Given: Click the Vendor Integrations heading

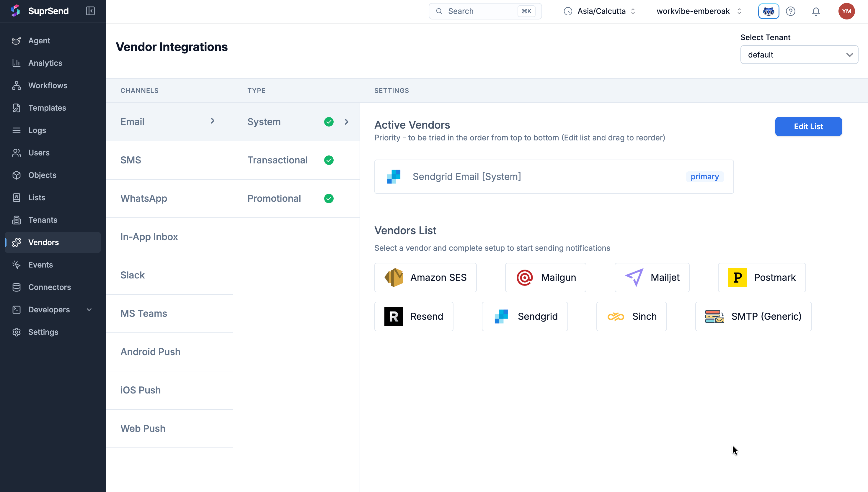Looking at the screenshot, I should 172,47.
